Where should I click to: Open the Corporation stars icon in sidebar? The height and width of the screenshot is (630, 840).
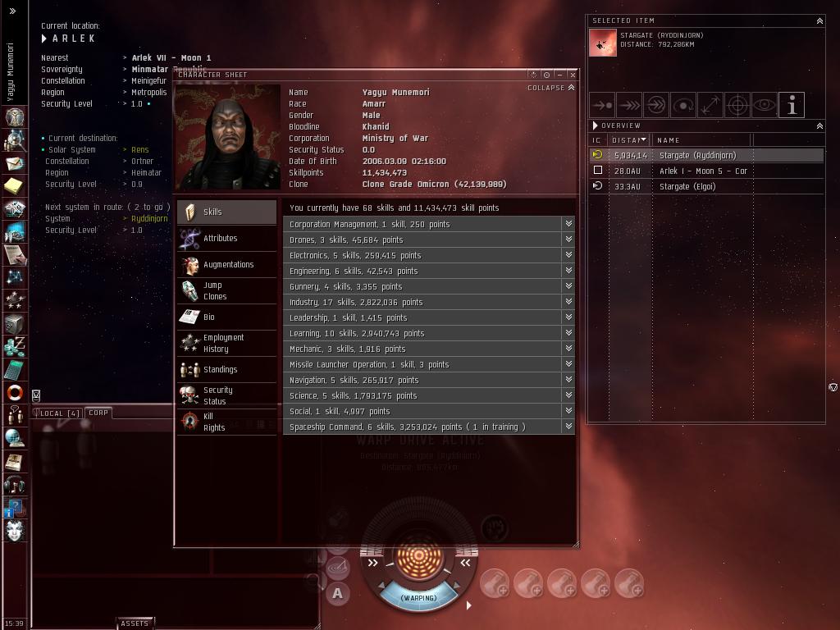coord(15,300)
